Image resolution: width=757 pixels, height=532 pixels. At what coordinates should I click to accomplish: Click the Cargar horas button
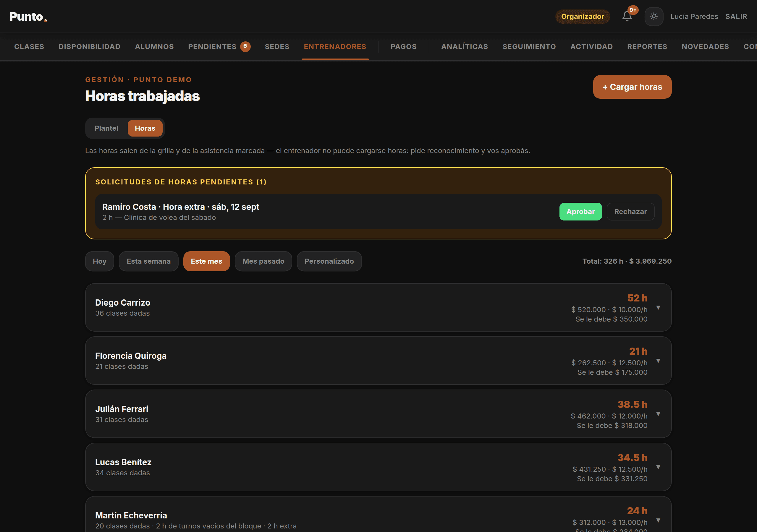pyautogui.click(x=632, y=87)
